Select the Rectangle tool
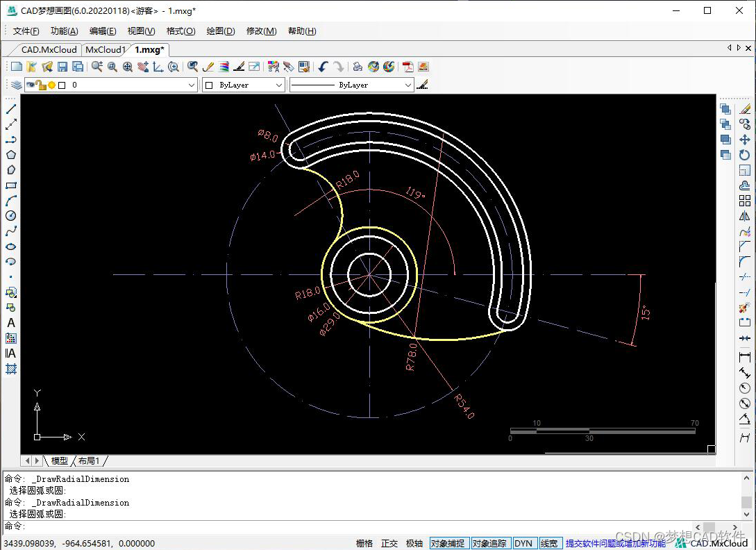 [10, 185]
